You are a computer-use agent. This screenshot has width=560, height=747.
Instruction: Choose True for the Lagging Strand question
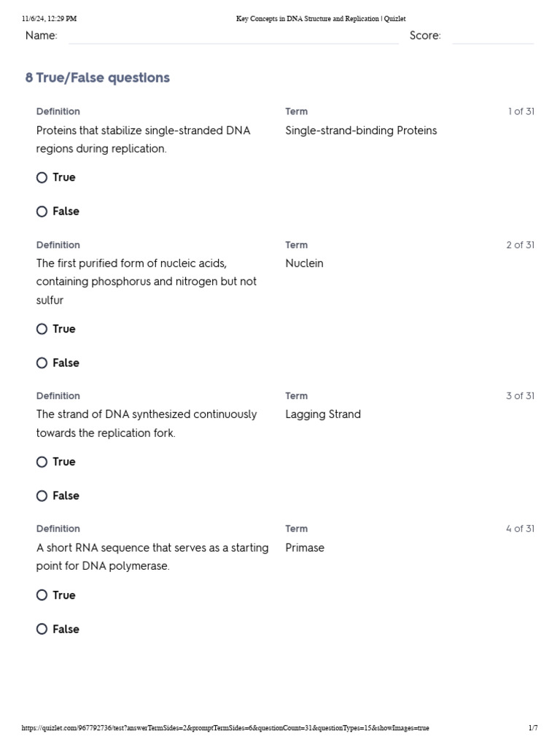point(42,462)
